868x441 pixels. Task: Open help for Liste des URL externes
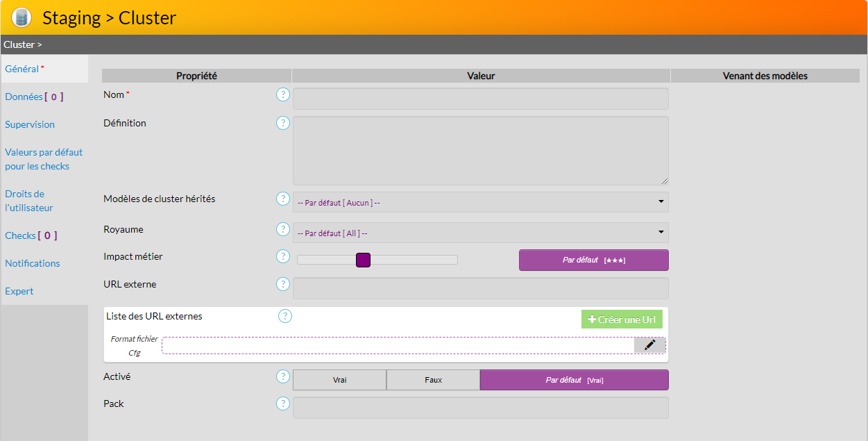tap(284, 316)
